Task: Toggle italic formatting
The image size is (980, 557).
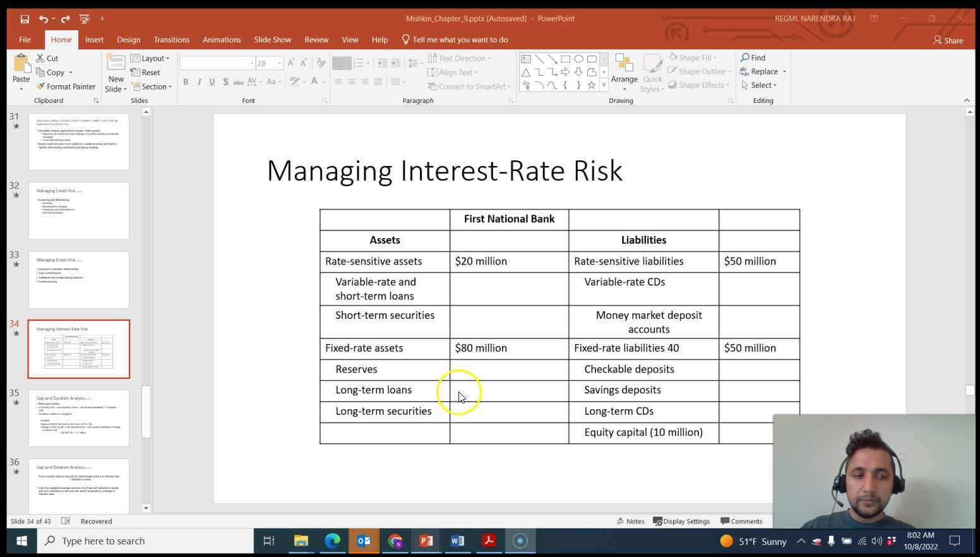Action: click(199, 82)
